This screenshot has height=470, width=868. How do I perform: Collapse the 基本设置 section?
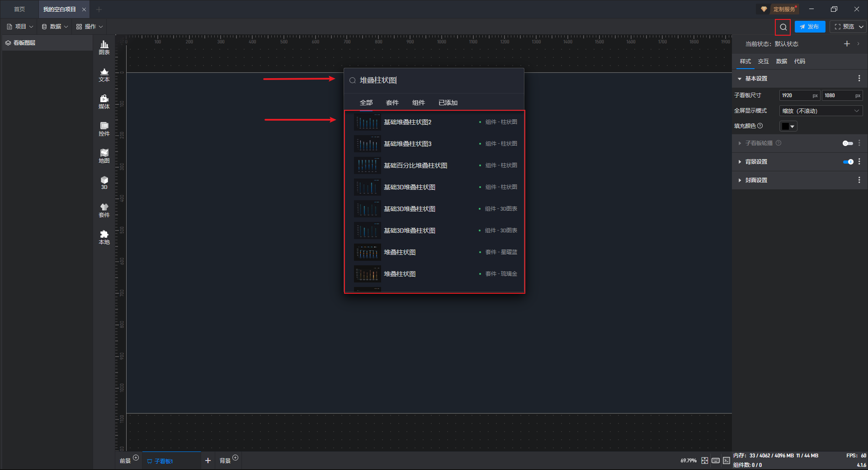click(x=740, y=79)
